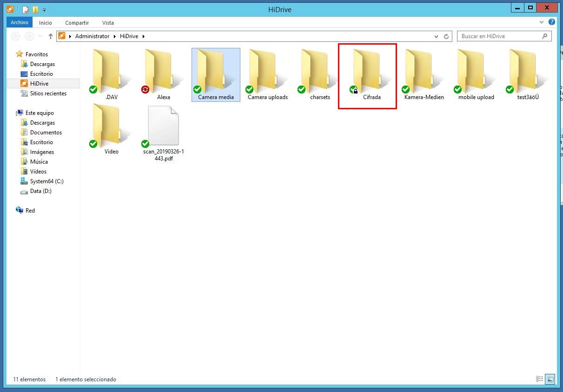Open the Archivo menu

coord(19,22)
